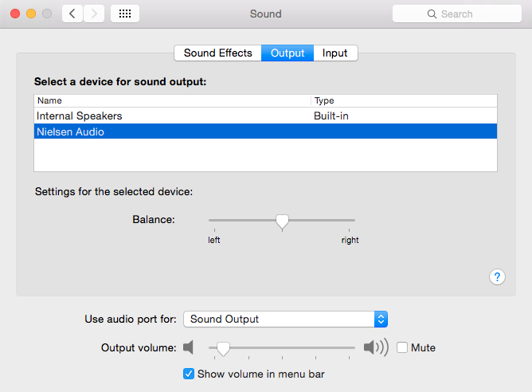Image resolution: width=532 pixels, height=392 pixels.
Task: Sort devices by Name column header
Action: point(171,100)
